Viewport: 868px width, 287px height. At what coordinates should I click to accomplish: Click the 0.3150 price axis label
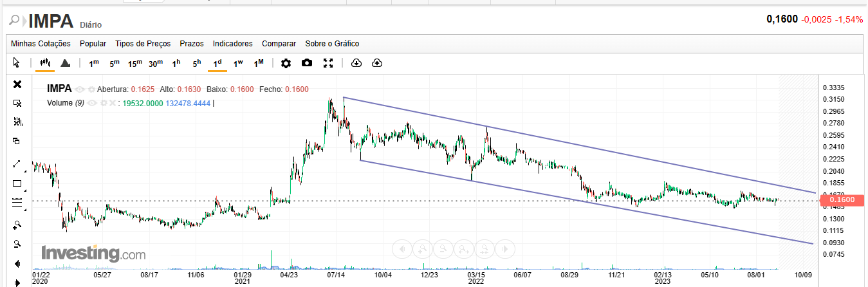click(x=834, y=99)
